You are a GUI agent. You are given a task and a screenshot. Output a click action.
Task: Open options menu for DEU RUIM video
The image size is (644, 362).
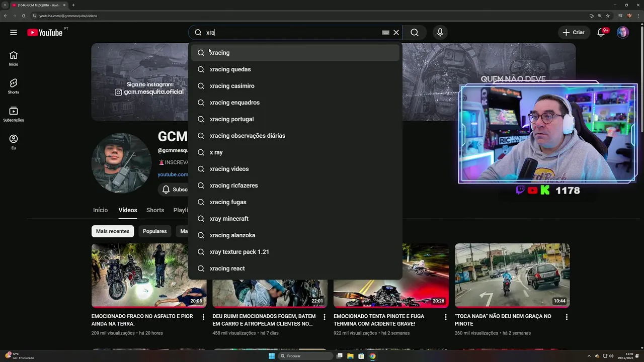[325, 317]
